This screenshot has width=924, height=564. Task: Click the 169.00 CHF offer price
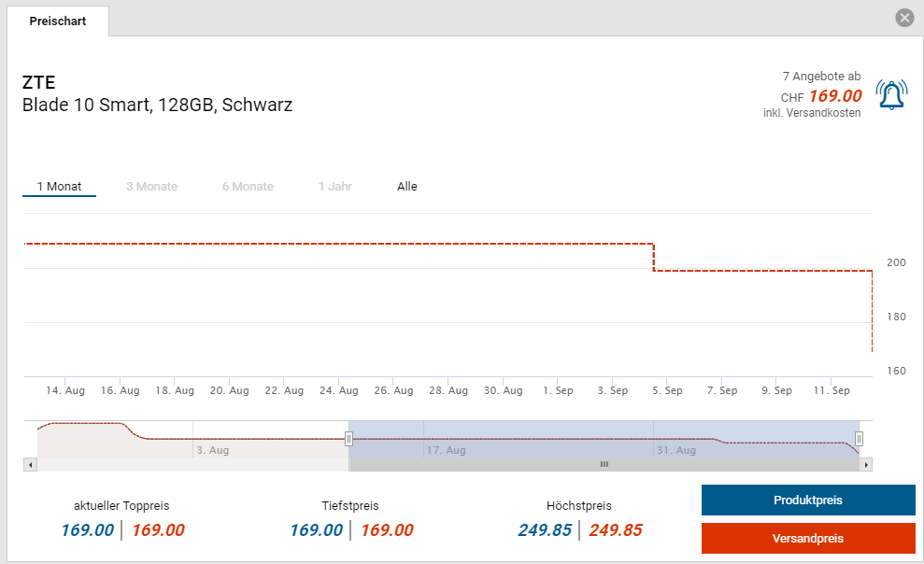point(835,96)
